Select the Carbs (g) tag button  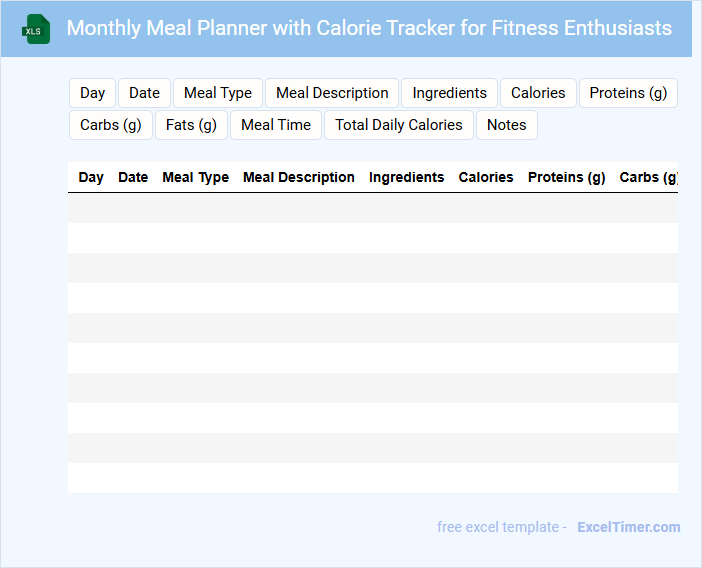111,125
